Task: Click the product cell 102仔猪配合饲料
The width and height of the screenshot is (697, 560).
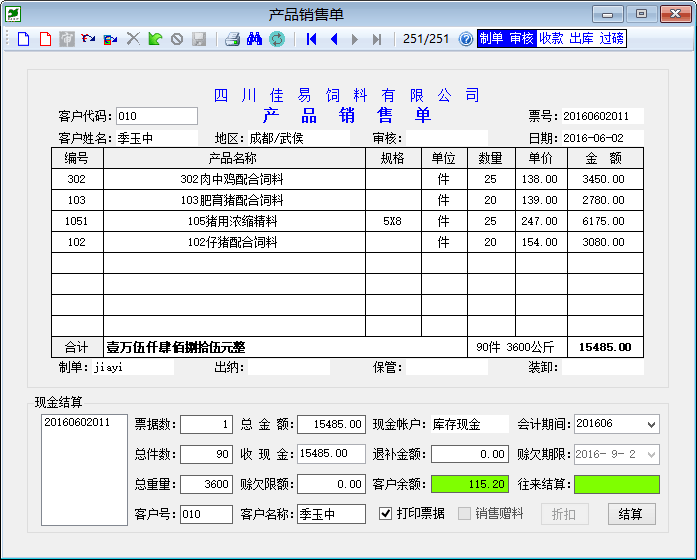Action: coord(234,242)
